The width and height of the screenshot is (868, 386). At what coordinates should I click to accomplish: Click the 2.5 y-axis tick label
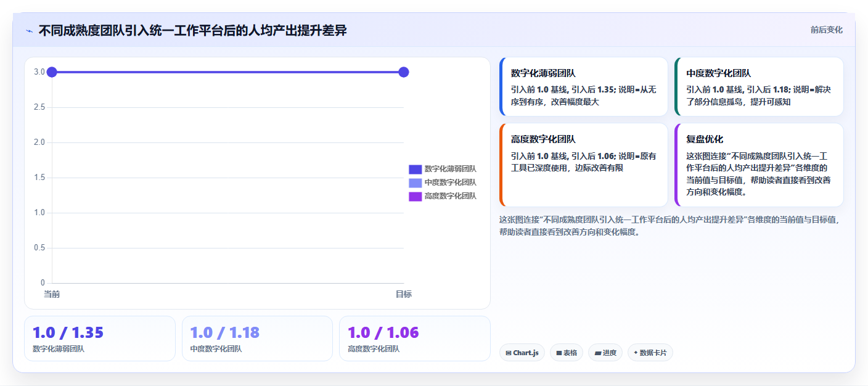39,107
